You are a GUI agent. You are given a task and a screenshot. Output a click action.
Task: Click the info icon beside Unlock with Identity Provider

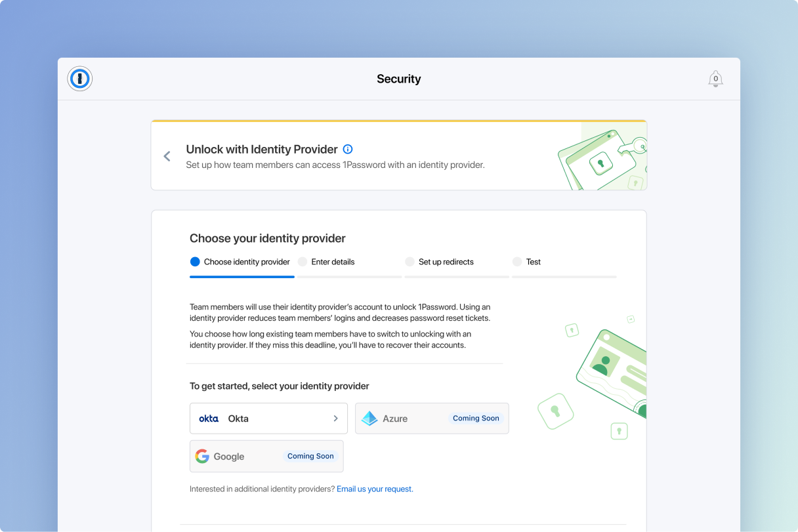pyautogui.click(x=348, y=149)
